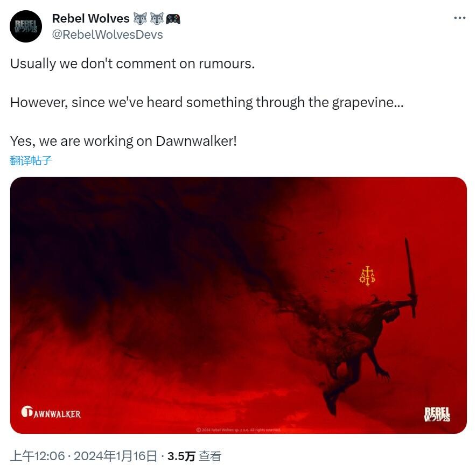Click the first wolf emoji beside name

point(140,19)
